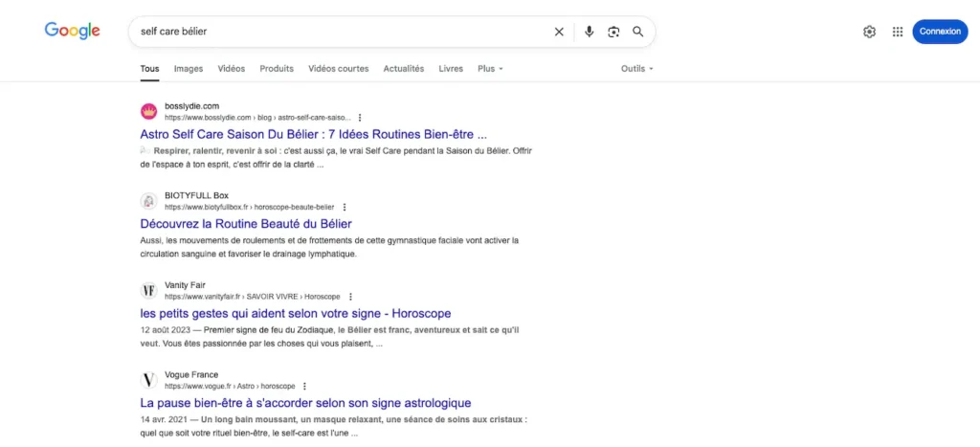
Task: Click the Google logo
Action: pos(73,31)
